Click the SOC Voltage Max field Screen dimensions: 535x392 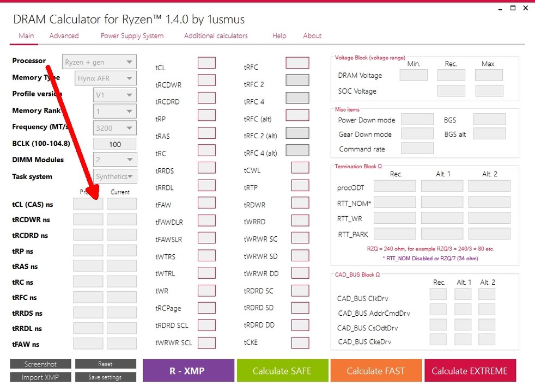[x=489, y=91]
